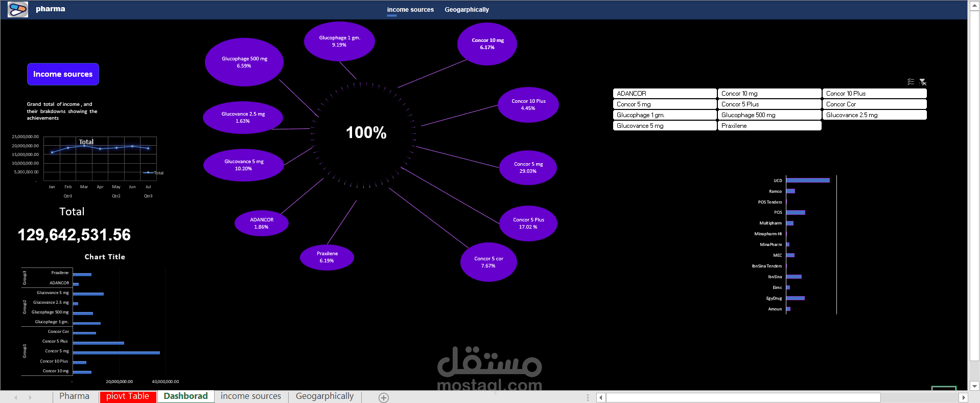Click Geogarphically in top navigation bar
The width and height of the screenshot is (980, 403).
(466, 10)
